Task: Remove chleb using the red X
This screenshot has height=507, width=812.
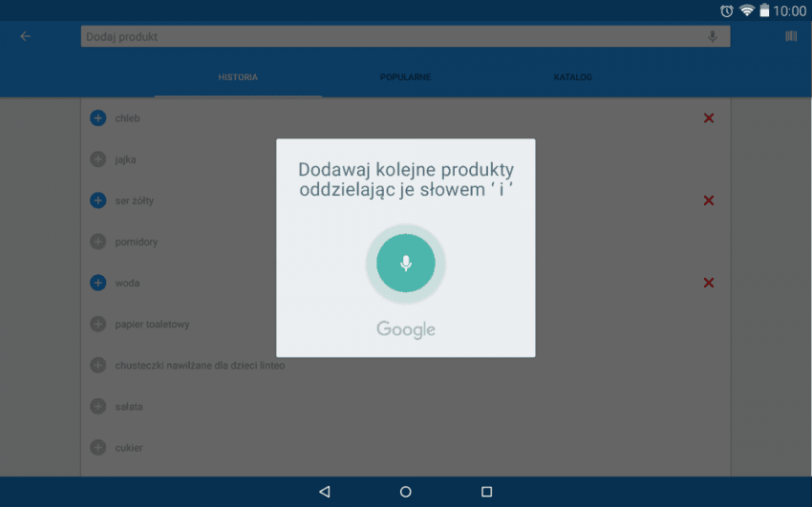Action: pos(709,118)
